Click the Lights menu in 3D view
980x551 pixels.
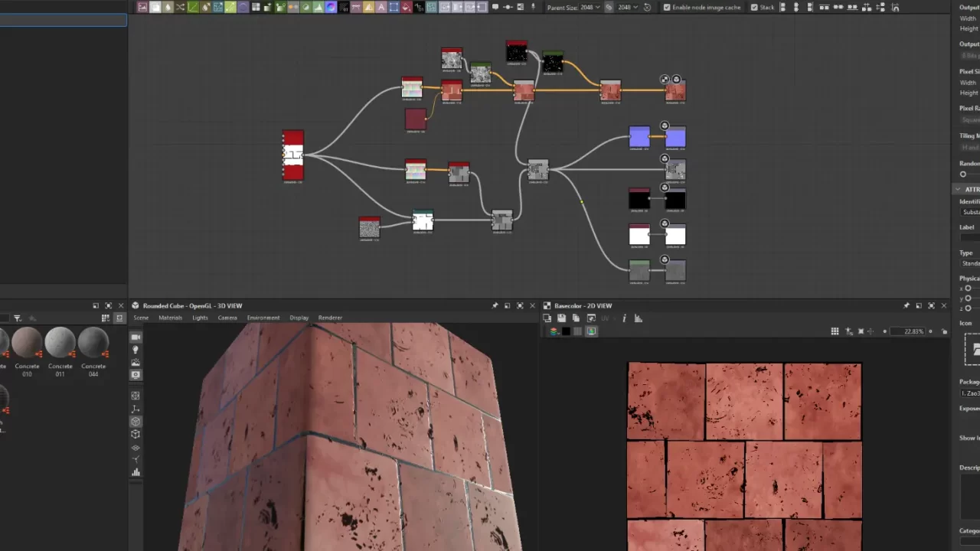point(200,318)
